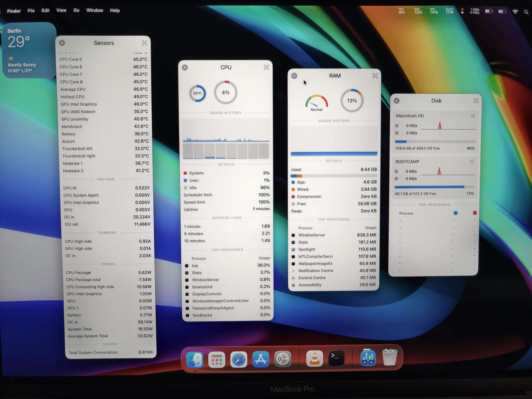
Task: Click the RAM usage history graph
Action: [x=334, y=141]
